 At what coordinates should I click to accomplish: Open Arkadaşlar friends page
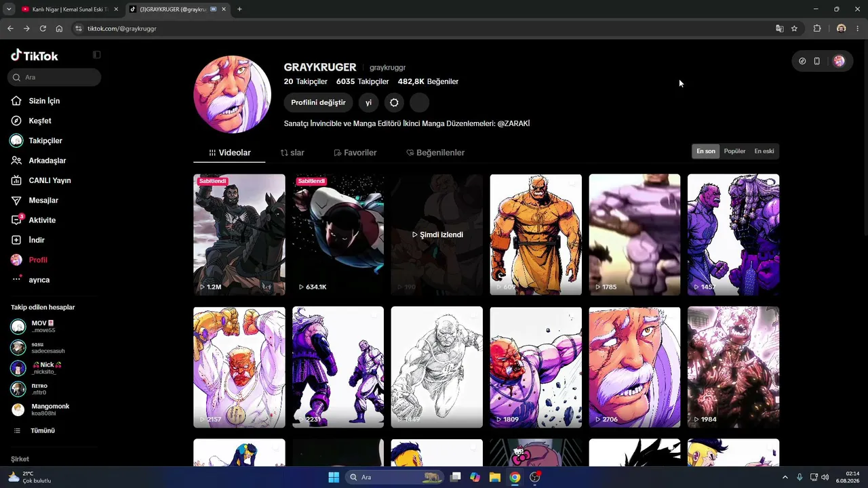tap(47, 161)
